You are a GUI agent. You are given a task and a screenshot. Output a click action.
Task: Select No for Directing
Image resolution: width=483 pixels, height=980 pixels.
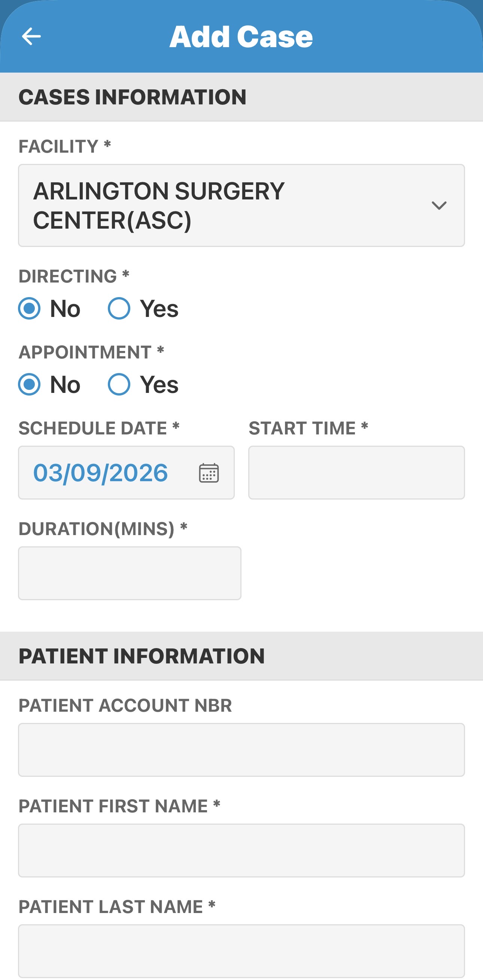[29, 308]
